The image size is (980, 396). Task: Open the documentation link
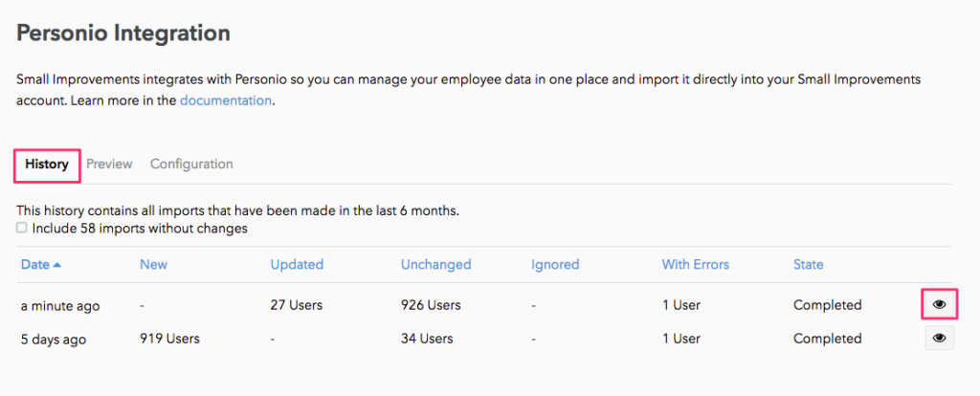tap(226, 100)
